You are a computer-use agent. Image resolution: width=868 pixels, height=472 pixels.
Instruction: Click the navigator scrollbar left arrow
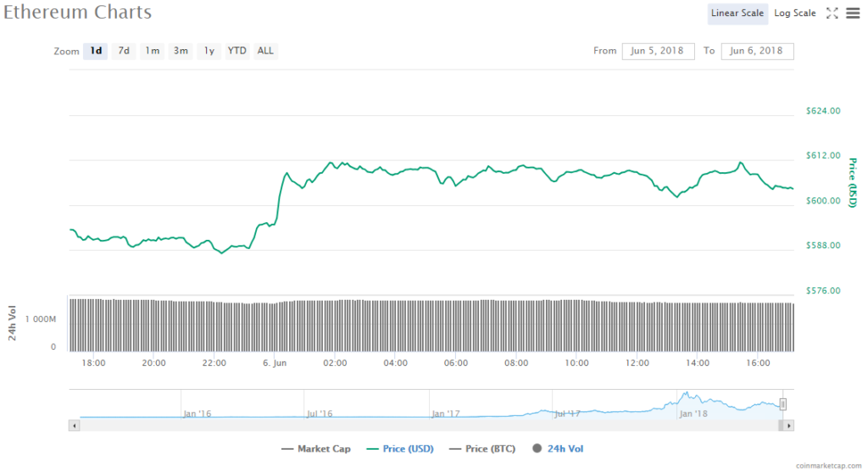point(75,425)
